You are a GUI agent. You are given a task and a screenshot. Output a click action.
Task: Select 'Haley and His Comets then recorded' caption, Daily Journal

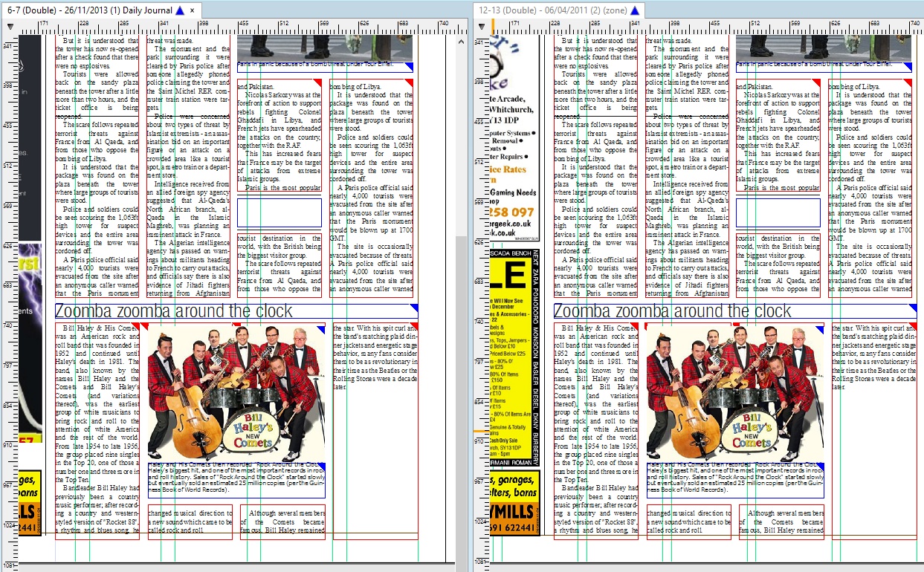click(237, 480)
